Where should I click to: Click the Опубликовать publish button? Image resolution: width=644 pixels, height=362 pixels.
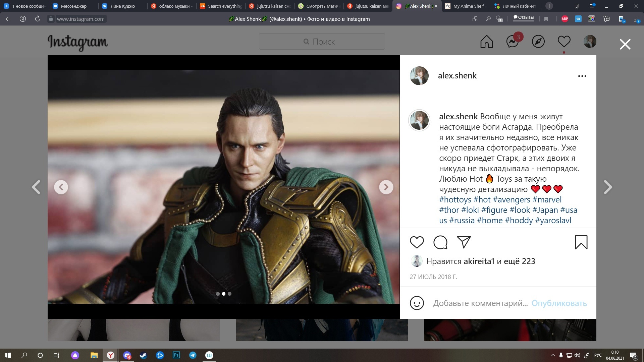click(x=559, y=303)
